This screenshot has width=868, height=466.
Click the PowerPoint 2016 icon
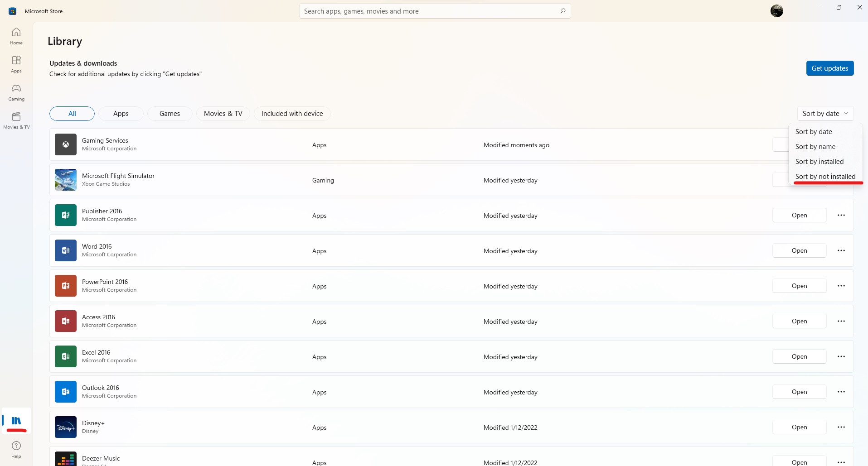tap(66, 286)
